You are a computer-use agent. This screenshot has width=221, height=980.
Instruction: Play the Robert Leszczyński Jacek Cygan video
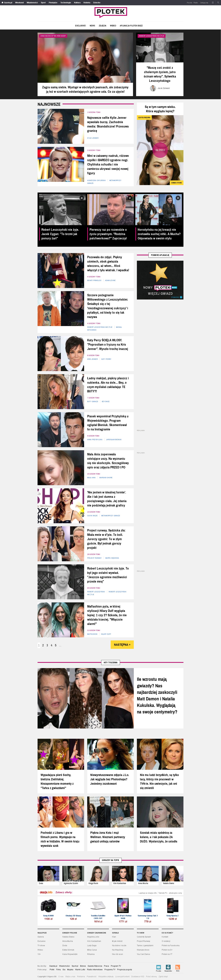81,198
